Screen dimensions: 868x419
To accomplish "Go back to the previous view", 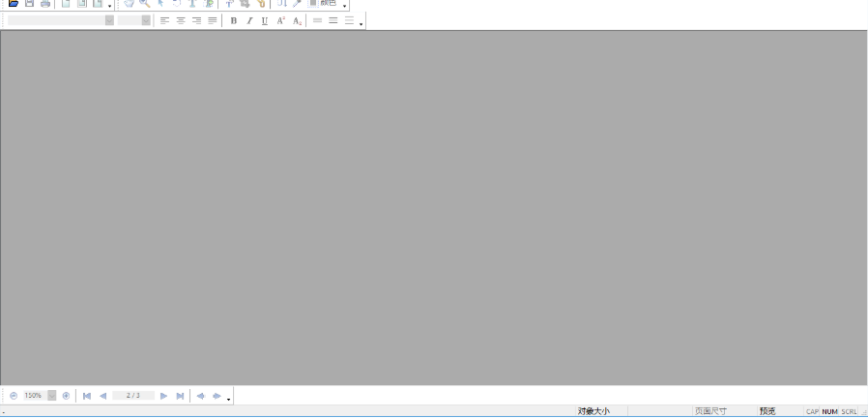I will (200, 396).
